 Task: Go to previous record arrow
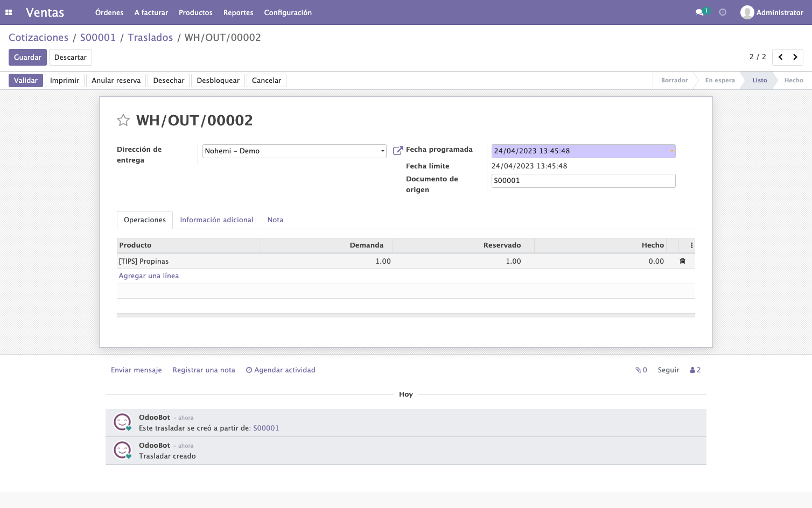click(x=780, y=57)
